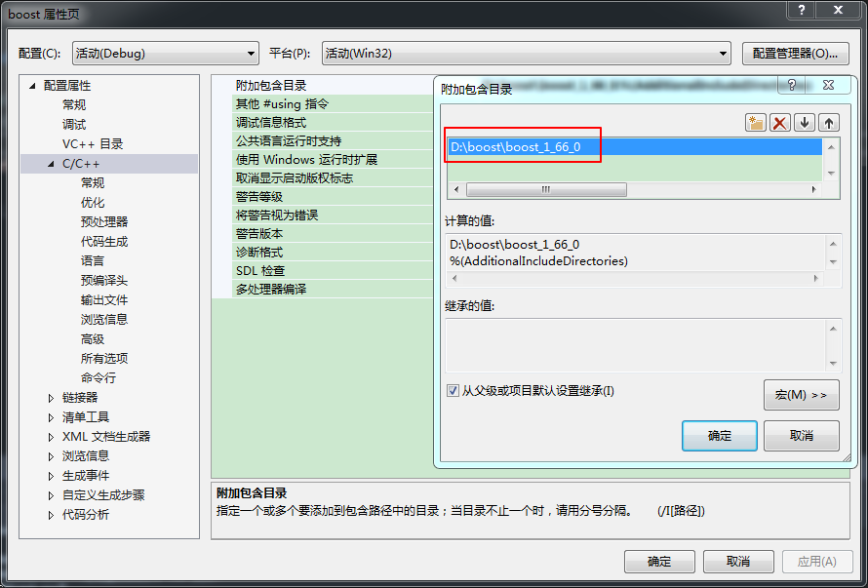Open the 平台 dropdown showing 活动(Win32)
868x588 pixels.
[527, 54]
